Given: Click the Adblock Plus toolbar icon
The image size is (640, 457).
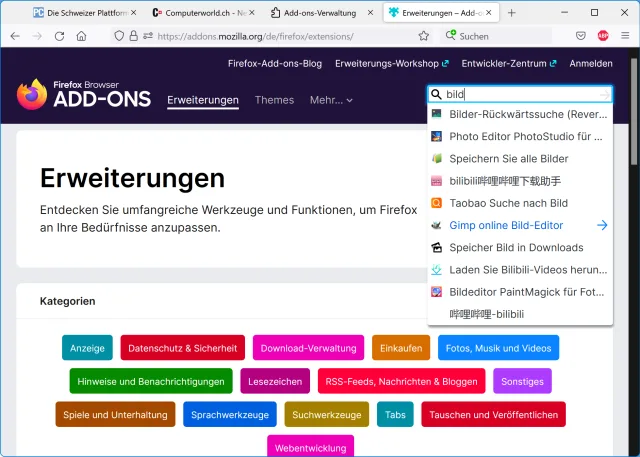Looking at the screenshot, I should (x=603, y=36).
